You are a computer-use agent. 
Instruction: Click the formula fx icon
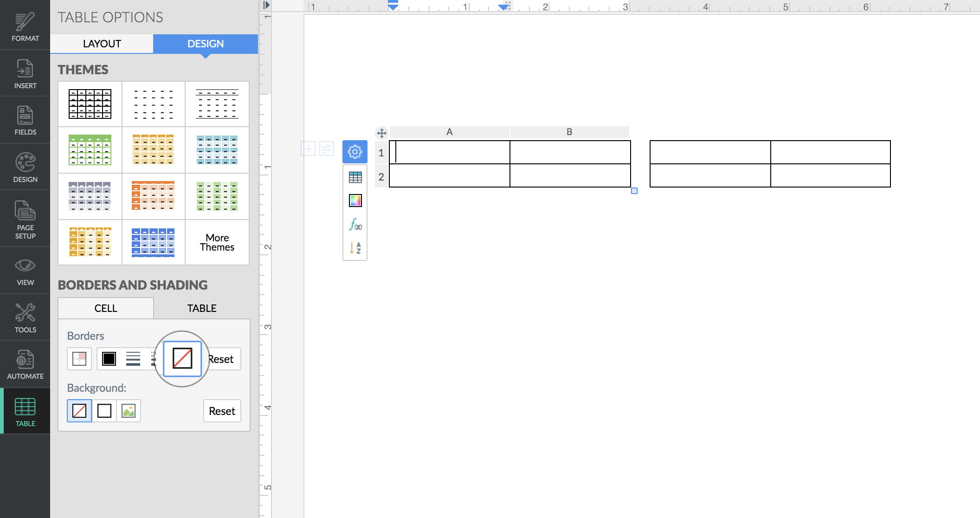pos(355,225)
